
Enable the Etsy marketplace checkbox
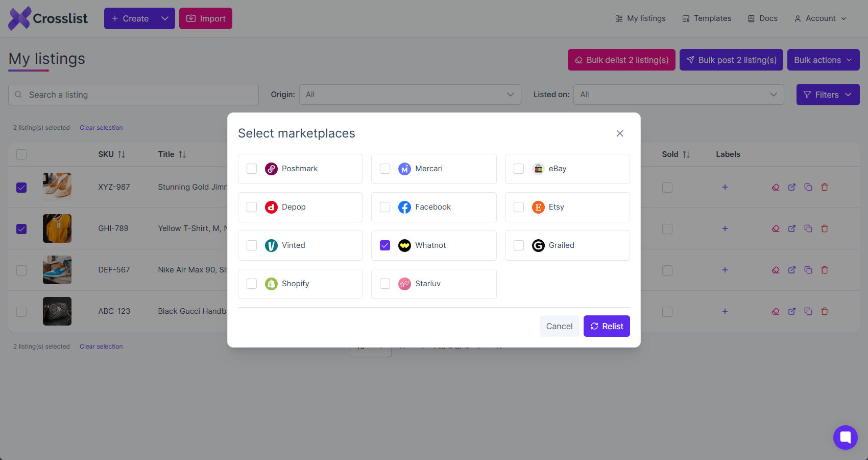[519, 207]
